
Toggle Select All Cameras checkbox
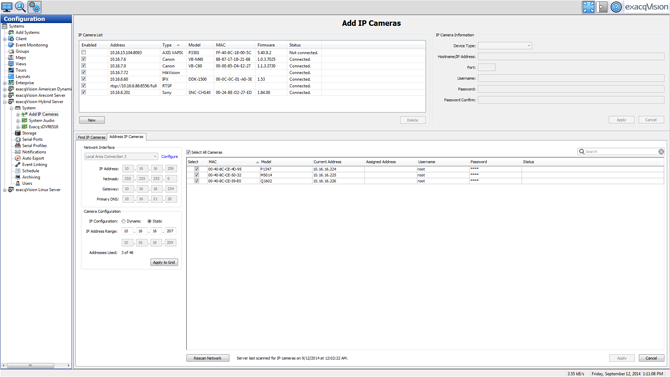point(188,152)
